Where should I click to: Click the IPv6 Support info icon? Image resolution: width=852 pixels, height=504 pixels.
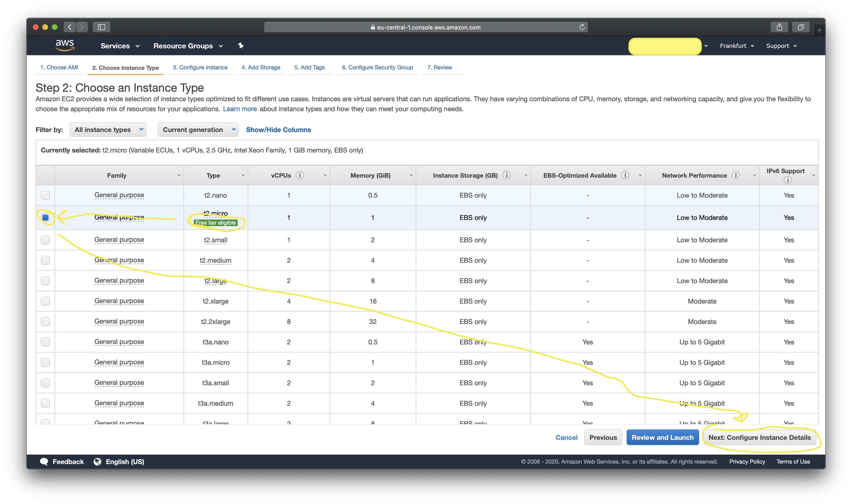click(x=787, y=180)
